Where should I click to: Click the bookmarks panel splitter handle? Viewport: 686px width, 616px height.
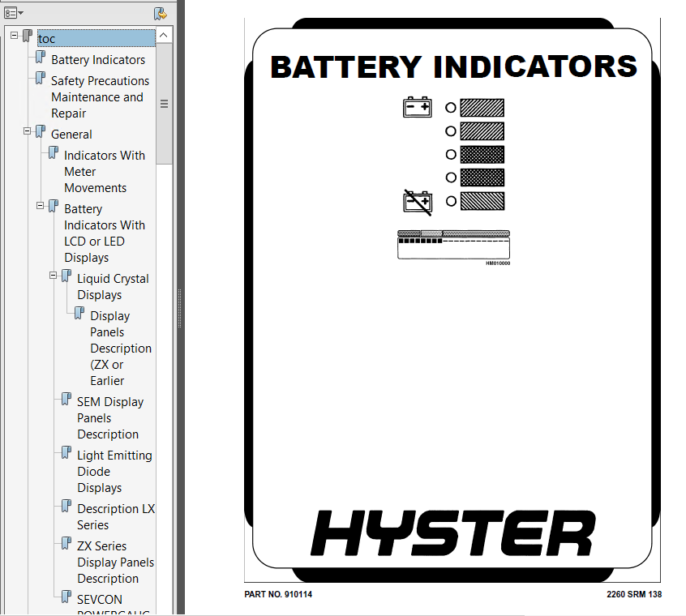(179, 308)
